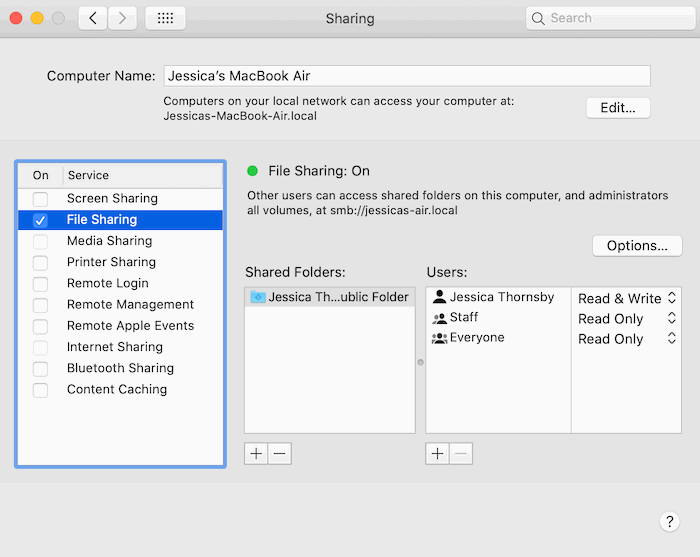Show all preferences grid icon

[165, 18]
